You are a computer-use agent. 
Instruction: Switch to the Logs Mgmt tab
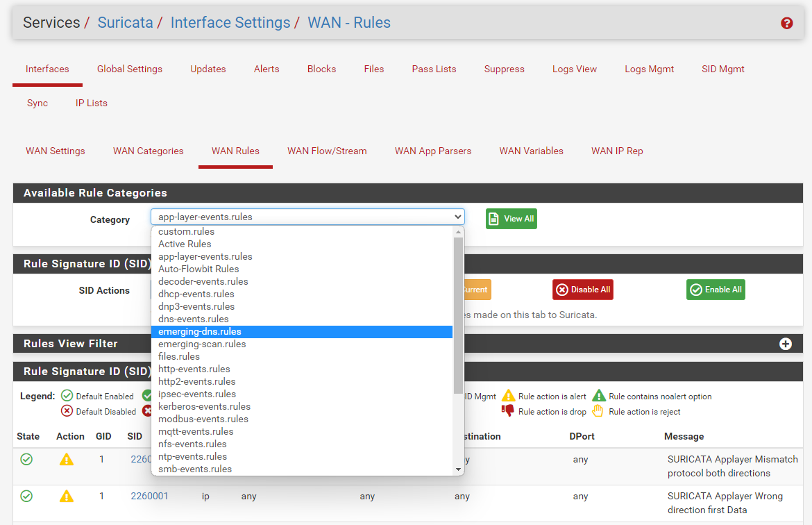(x=650, y=69)
